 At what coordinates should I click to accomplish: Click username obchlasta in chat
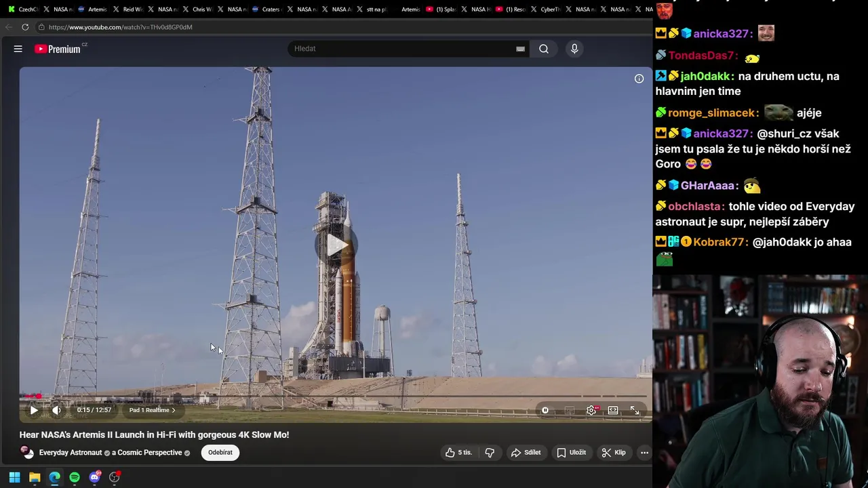pos(695,207)
